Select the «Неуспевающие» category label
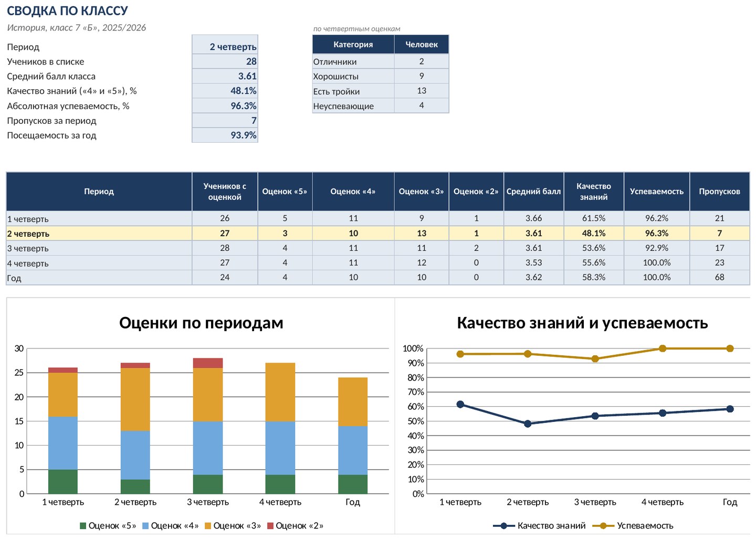 point(343,106)
